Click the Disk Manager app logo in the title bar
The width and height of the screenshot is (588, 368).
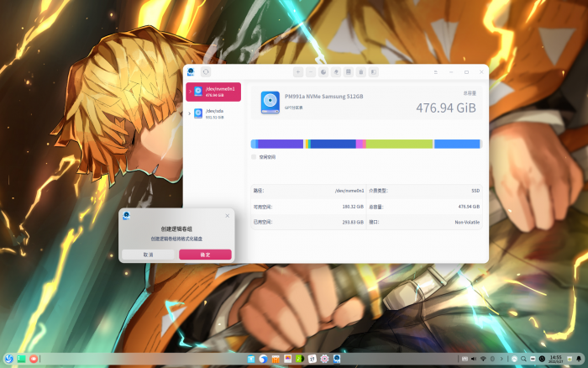pyautogui.click(x=192, y=72)
